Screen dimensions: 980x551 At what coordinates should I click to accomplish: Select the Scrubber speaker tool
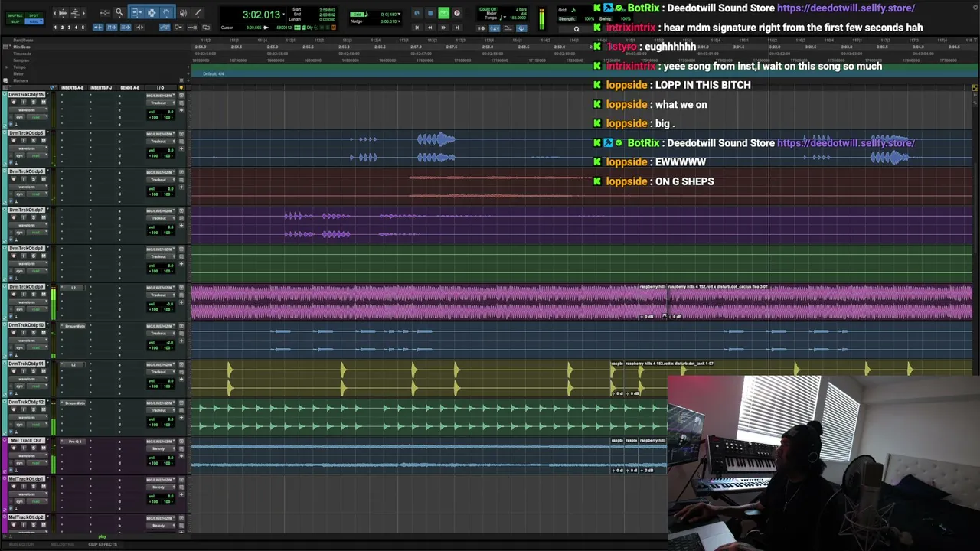click(183, 13)
